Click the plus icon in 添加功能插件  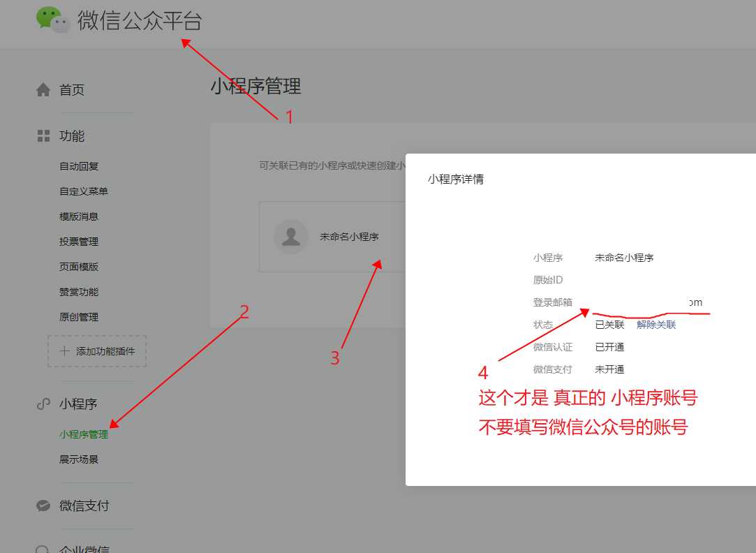coord(65,351)
